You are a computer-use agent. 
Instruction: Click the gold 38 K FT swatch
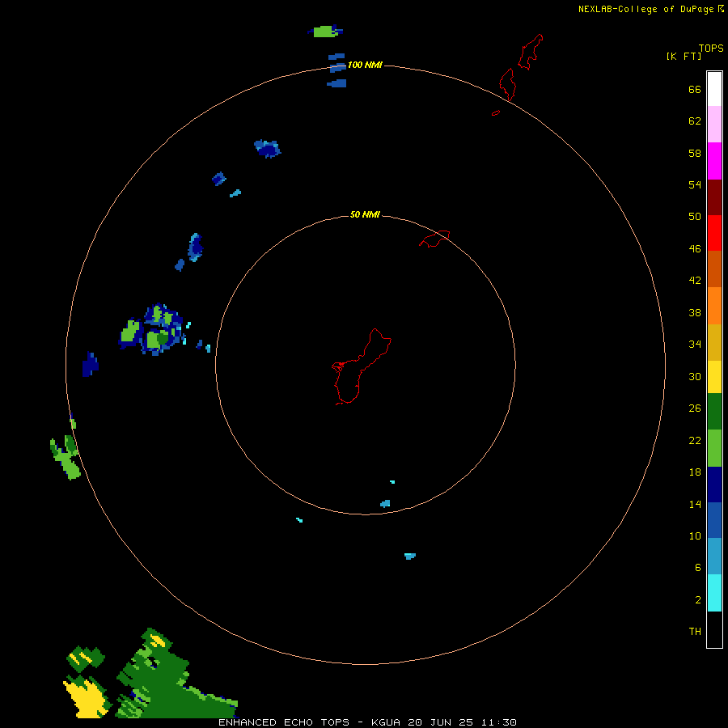tap(714, 342)
